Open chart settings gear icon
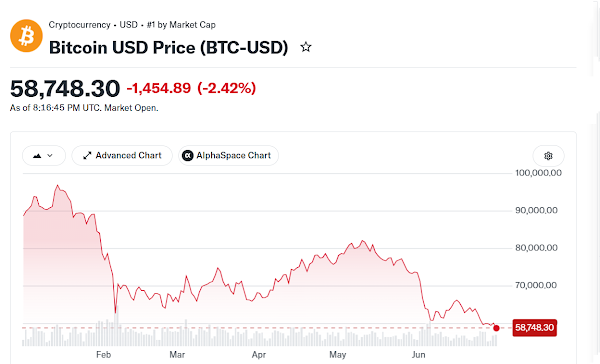This screenshot has height=364, width=600. pos(548,156)
